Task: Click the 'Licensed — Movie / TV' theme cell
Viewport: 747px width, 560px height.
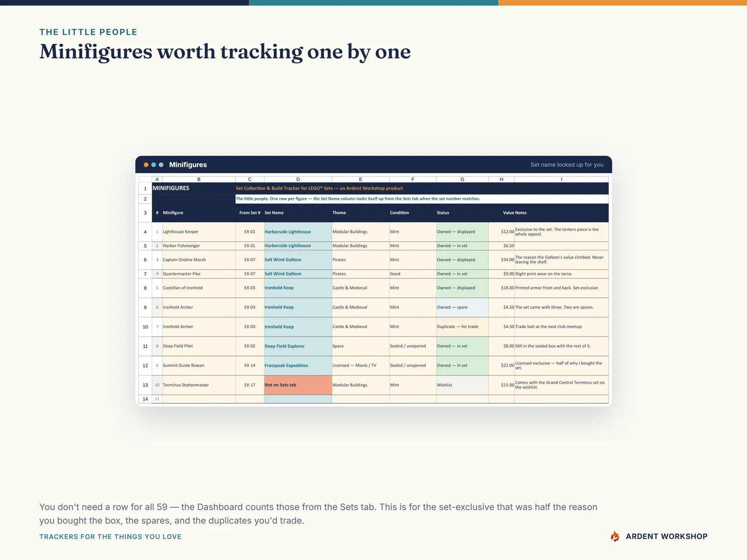Action: pyautogui.click(x=360, y=365)
